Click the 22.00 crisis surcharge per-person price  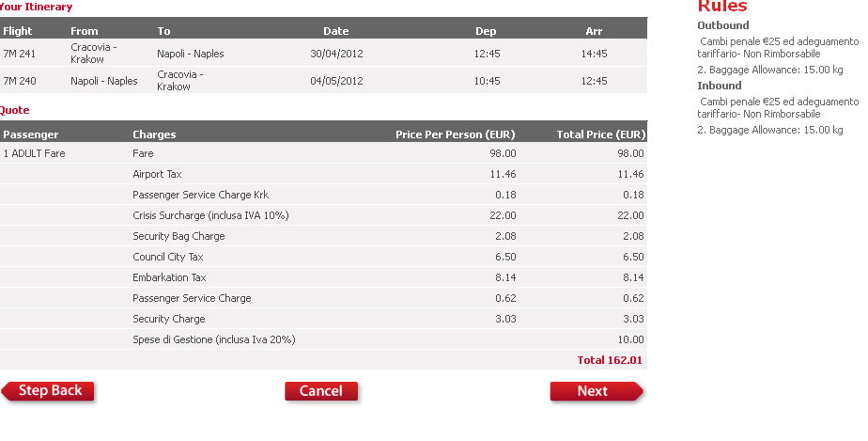(503, 215)
